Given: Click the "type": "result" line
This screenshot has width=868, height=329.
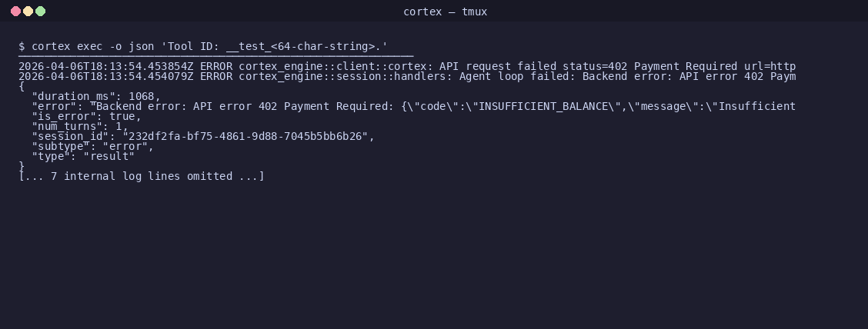Looking at the screenshot, I should (x=83, y=156).
